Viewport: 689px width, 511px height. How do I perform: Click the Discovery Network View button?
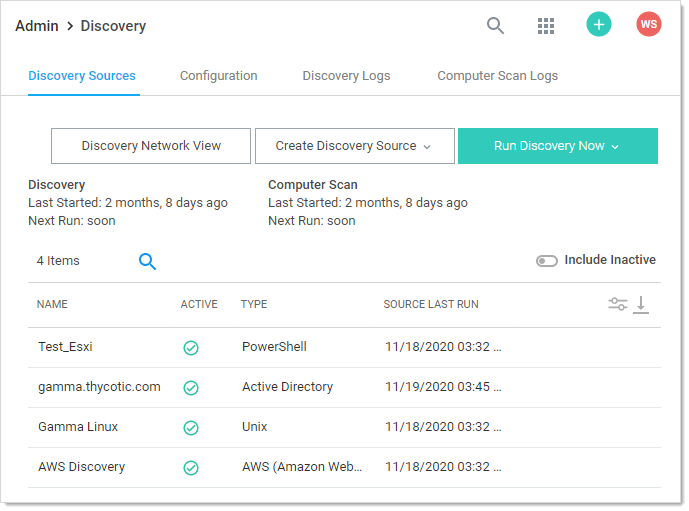(151, 146)
